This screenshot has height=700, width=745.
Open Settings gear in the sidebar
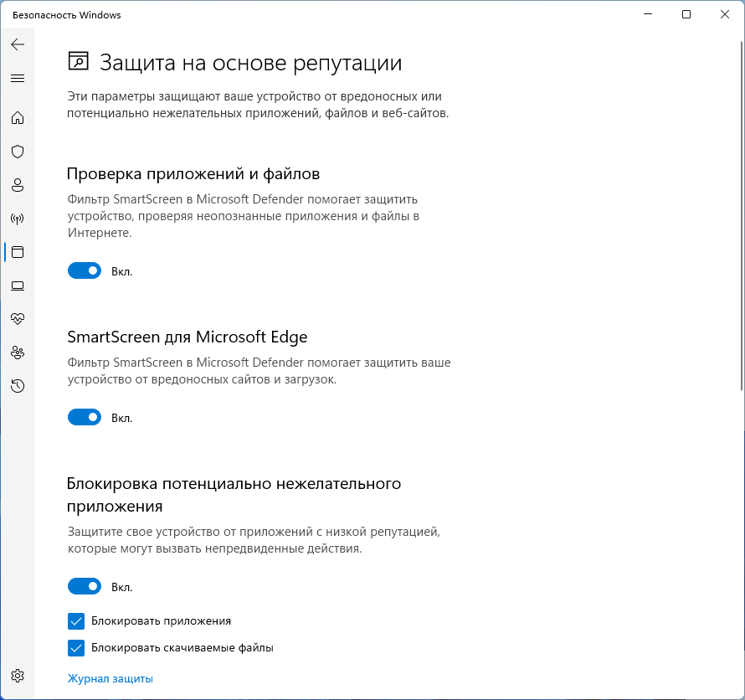click(18, 676)
